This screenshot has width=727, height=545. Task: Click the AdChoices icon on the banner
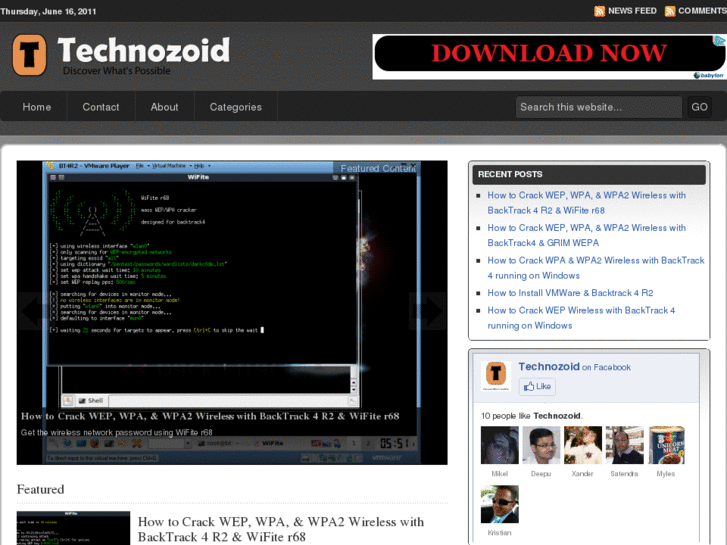(x=719, y=41)
